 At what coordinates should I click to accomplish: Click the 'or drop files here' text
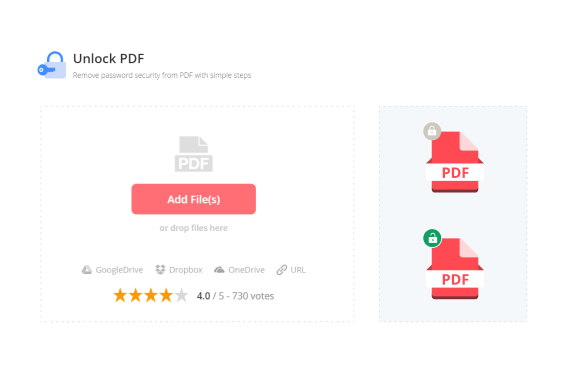click(x=193, y=228)
